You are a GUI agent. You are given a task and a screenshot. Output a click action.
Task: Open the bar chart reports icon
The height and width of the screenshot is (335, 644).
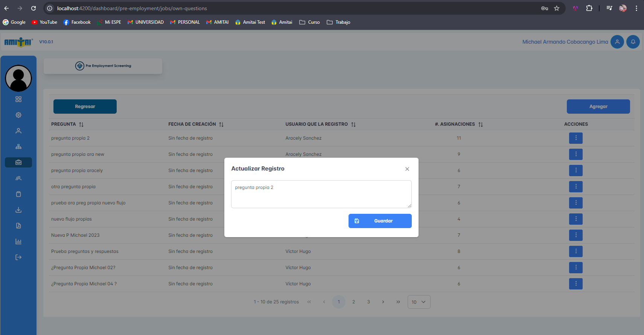coord(18,242)
